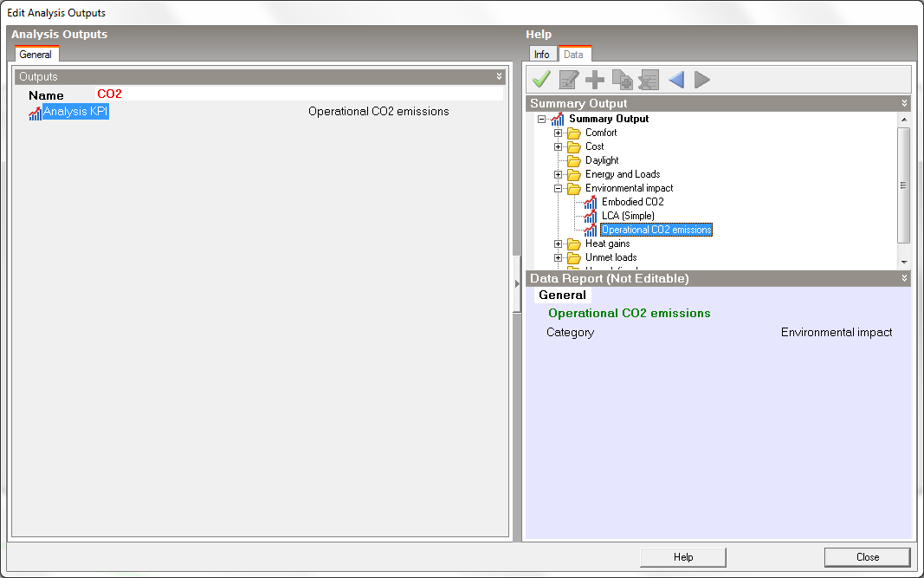Select the LCA (Simple) output
The image size is (924, 578).
628,216
